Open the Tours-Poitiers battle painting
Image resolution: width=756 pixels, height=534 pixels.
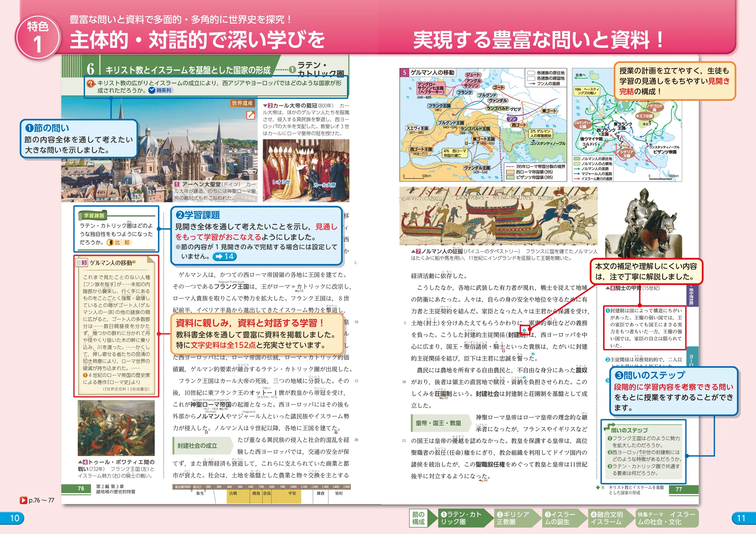click(x=116, y=428)
